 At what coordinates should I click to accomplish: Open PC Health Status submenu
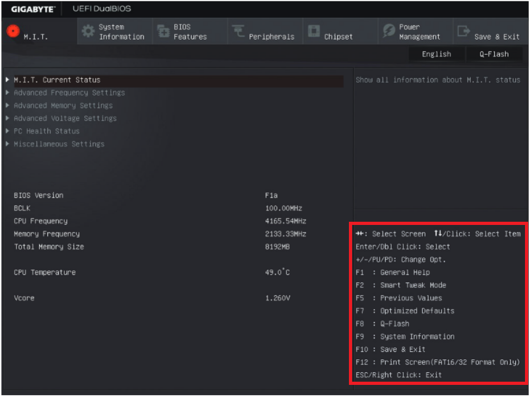(47, 131)
